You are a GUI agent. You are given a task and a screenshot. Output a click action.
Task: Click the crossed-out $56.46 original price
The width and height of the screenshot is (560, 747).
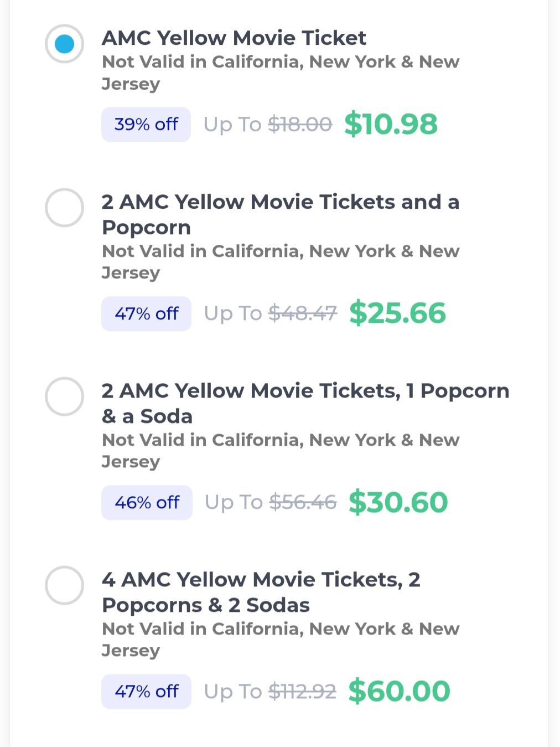click(303, 502)
